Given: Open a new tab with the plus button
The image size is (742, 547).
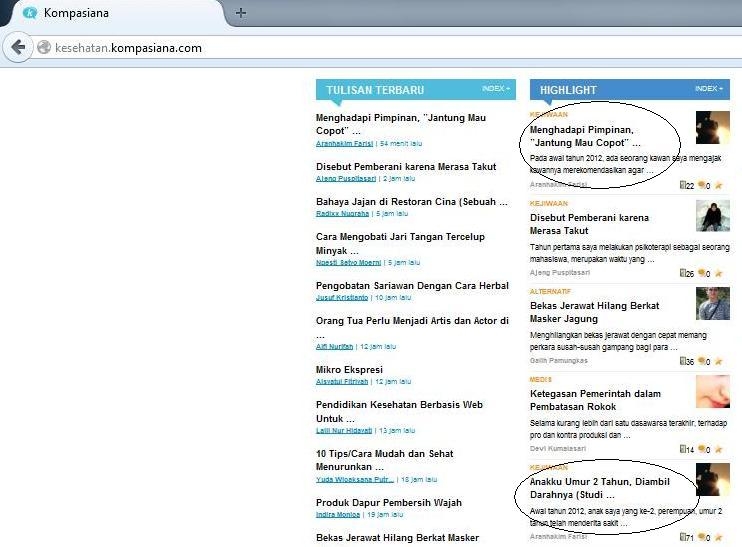Looking at the screenshot, I should point(241,13).
